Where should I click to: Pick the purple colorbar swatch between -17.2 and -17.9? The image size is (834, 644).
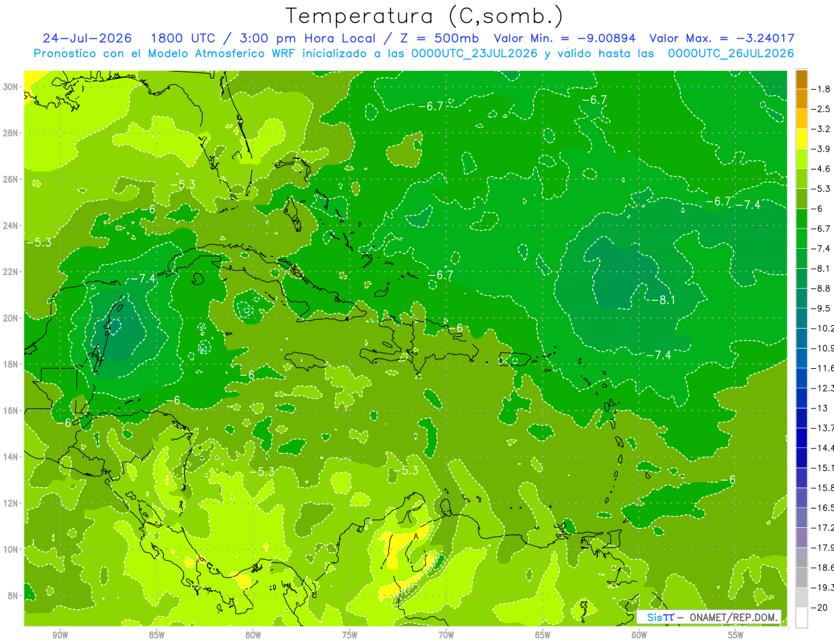(801, 538)
